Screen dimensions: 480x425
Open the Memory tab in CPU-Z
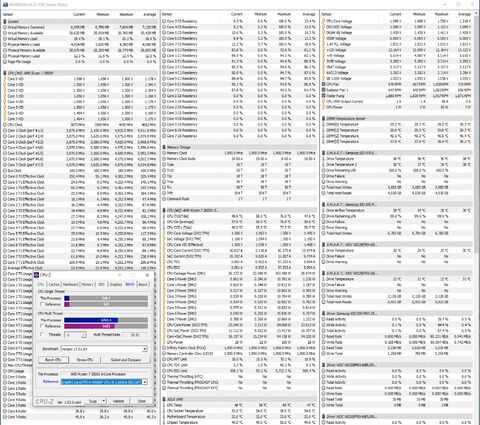[x=88, y=285]
